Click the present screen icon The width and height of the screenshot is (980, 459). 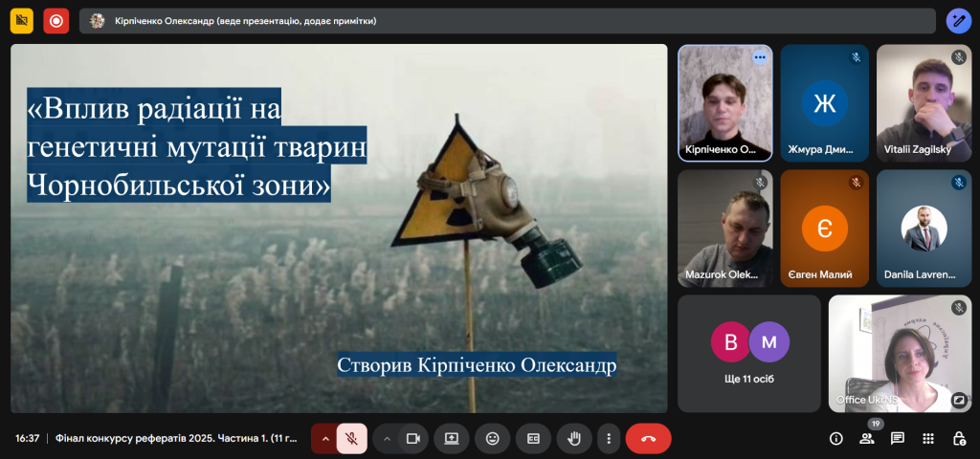452,439
